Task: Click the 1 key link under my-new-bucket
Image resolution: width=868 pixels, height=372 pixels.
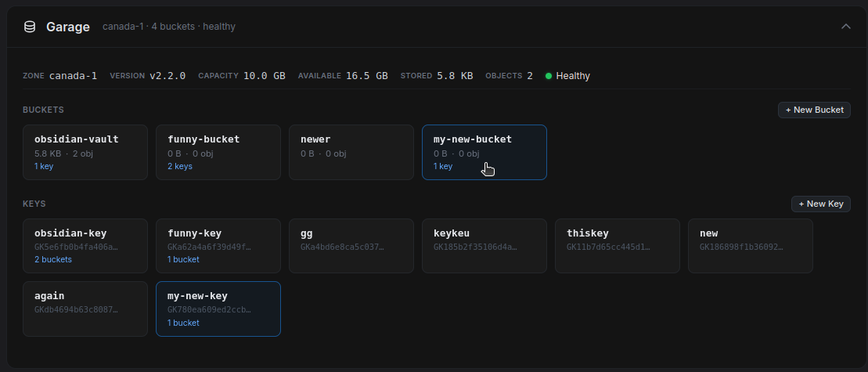Action: 443,166
